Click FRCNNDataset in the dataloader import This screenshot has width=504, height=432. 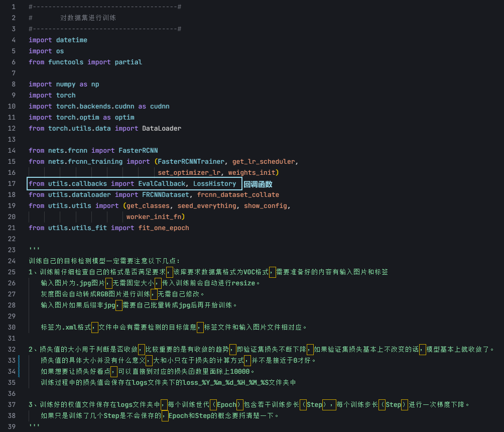point(165,194)
